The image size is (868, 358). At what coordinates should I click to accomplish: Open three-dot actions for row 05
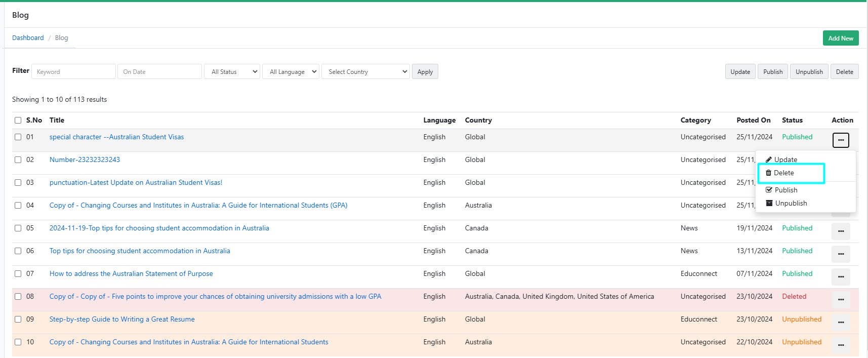click(841, 231)
